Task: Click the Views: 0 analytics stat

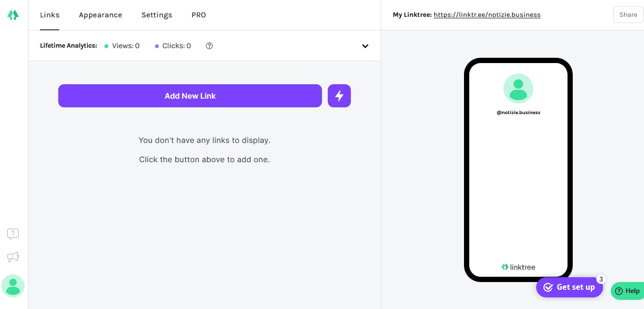Action: point(122,46)
